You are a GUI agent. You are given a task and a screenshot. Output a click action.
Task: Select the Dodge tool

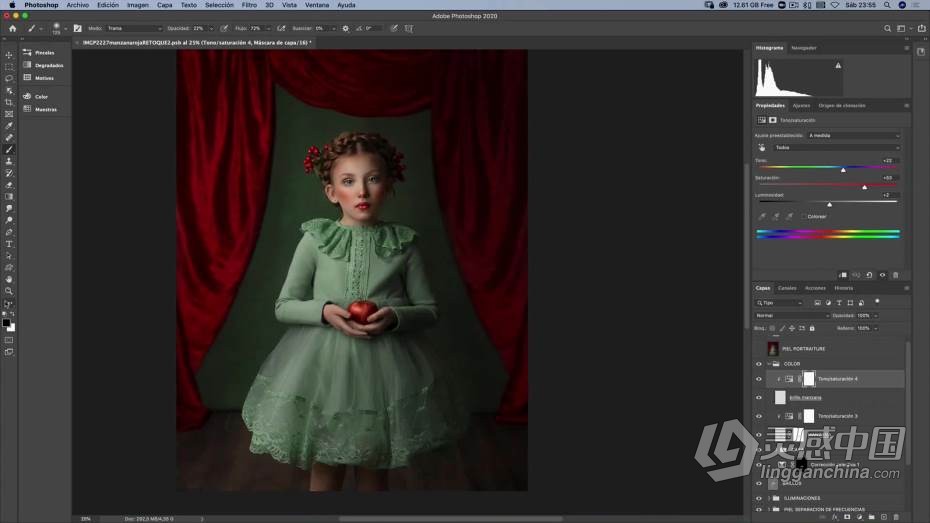pyautogui.click(x=9, y=221)
